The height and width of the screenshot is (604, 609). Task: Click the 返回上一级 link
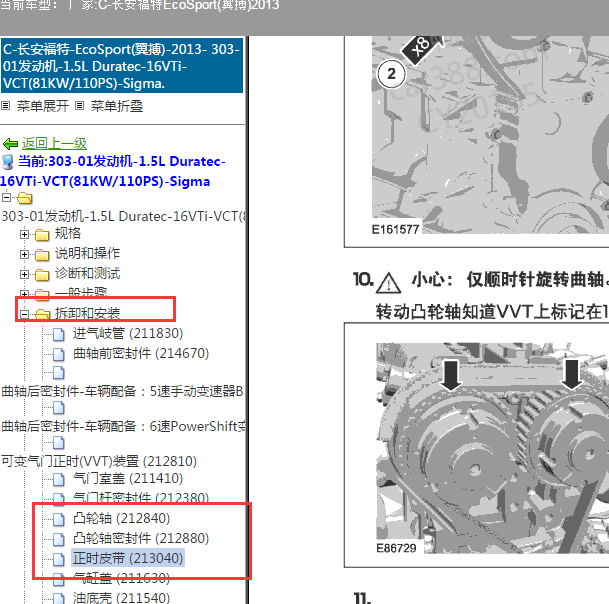[54, 144]
